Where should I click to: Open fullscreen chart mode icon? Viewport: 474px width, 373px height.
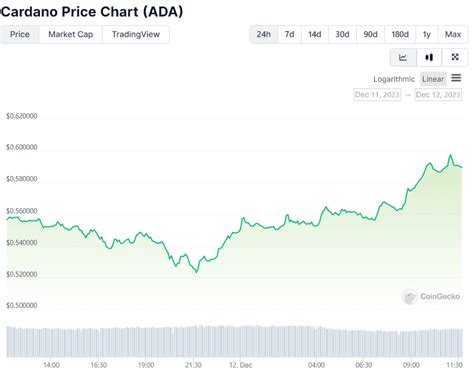tap(455, 57)
